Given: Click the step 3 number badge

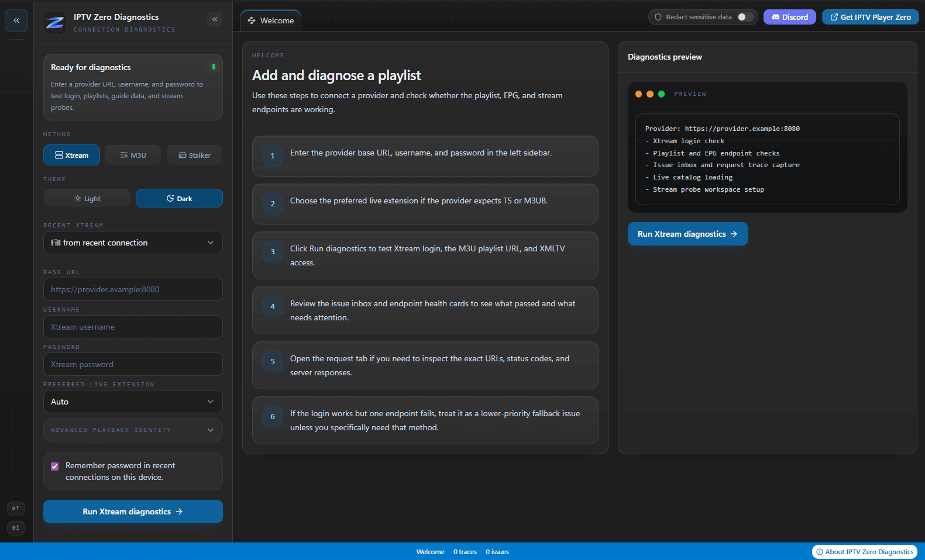Looking at the screenshot, I should [273, 252].
